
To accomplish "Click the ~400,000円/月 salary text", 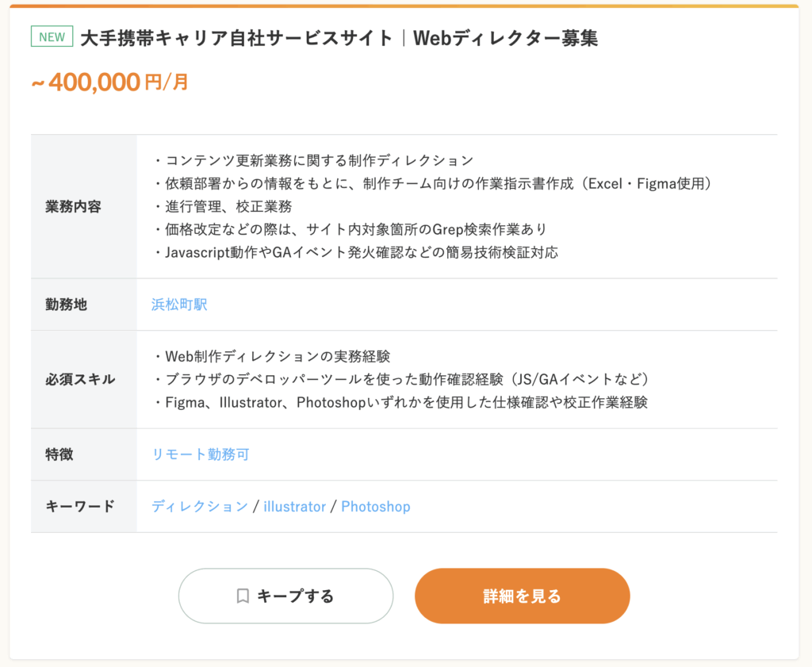I will (x=109, y=82).
